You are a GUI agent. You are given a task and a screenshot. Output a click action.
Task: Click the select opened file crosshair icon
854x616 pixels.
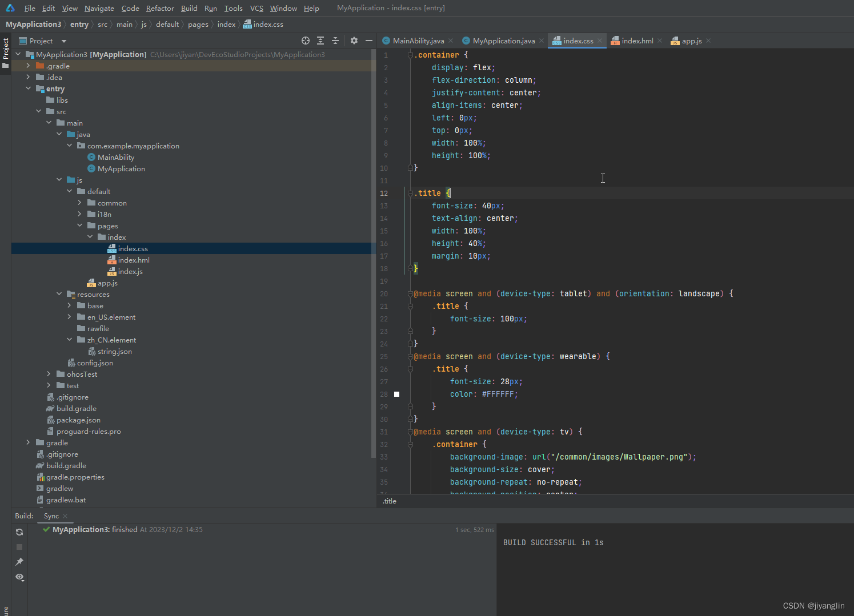(x=306, y=41)
